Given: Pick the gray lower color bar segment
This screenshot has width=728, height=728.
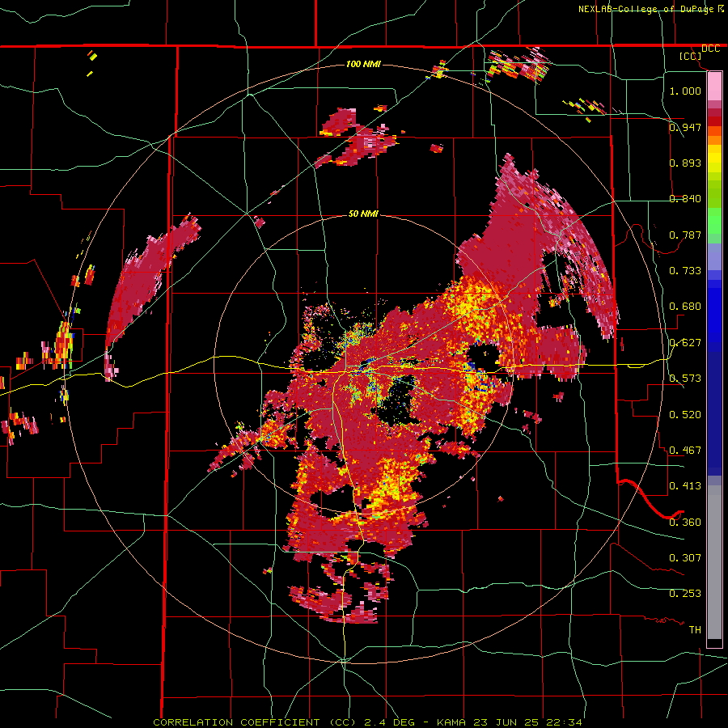Looking at the screenshot, I should [714, 562].
